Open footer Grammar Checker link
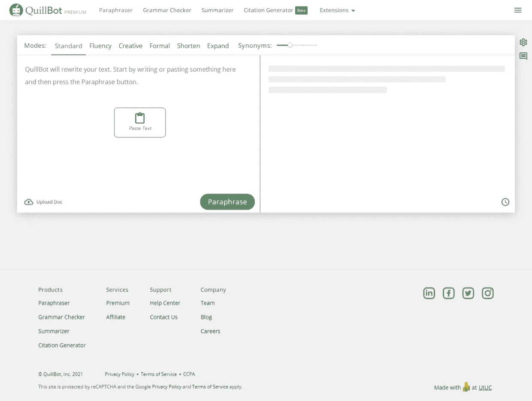The image size is (532, 401). (x=61, y=317)
